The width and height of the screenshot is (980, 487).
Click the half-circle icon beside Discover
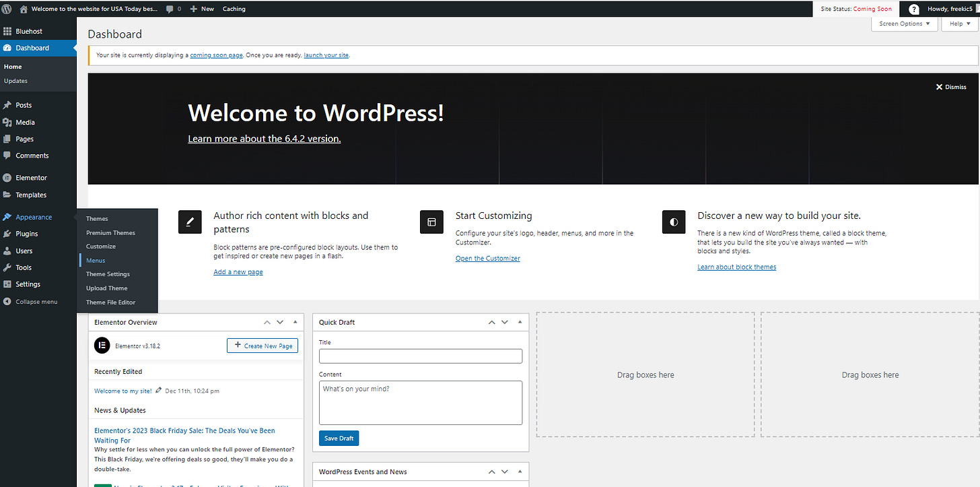coord(674,222)
